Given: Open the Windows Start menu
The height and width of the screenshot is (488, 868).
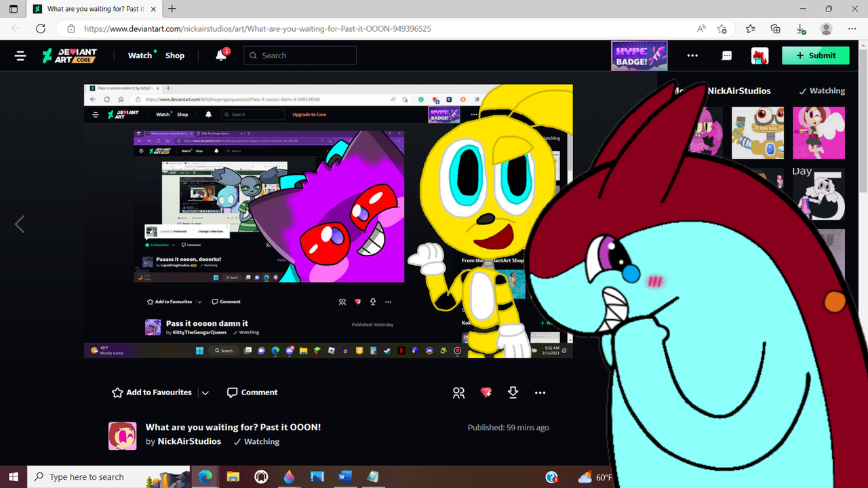Looking at the screenshot, I should pos(14,477).
